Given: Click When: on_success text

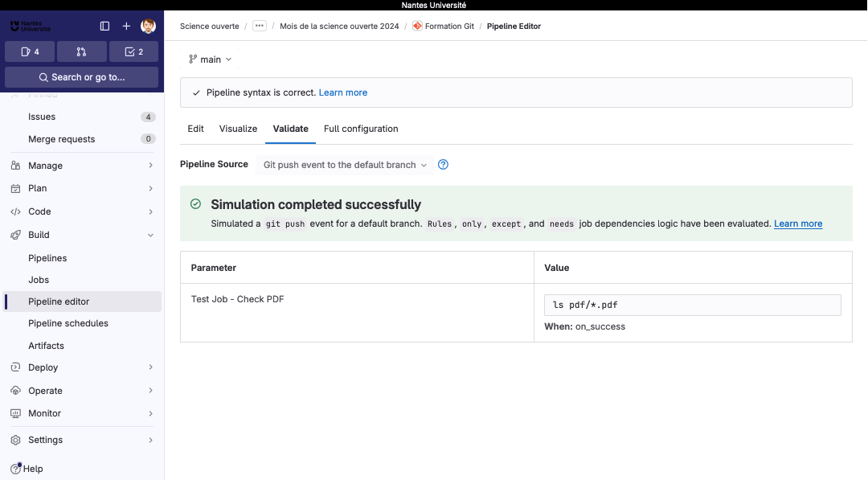Looking at the screenshot, I should click(x=584, y=326).
